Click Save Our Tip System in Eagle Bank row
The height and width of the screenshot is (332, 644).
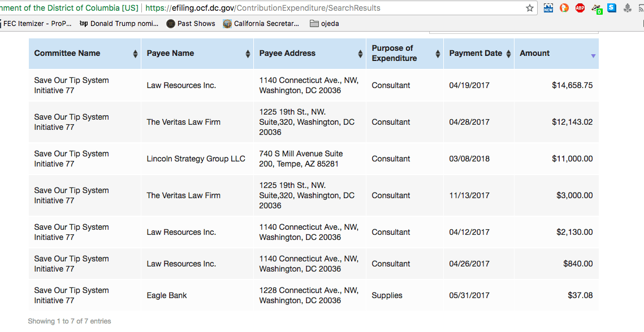point(71,295)
